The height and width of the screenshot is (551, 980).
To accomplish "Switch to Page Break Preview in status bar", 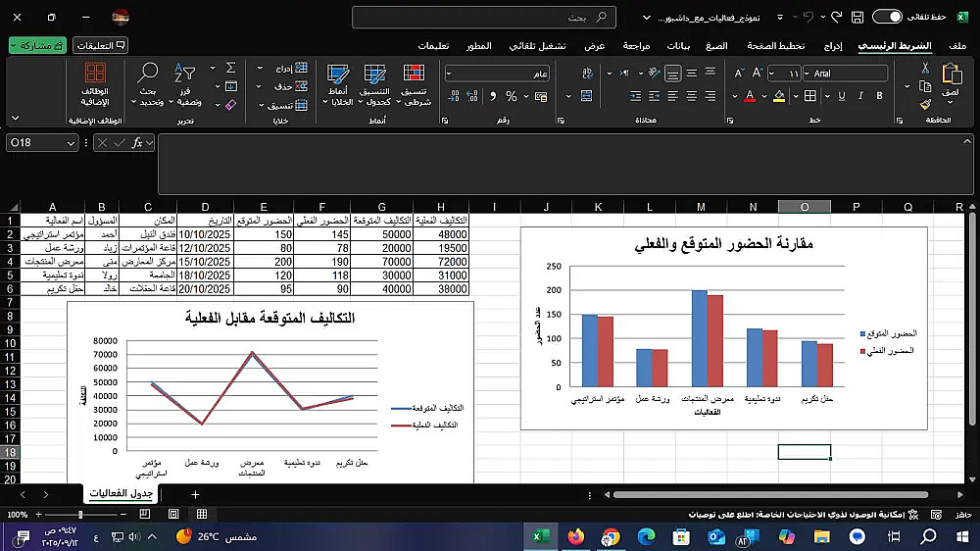I will [144, 514].
